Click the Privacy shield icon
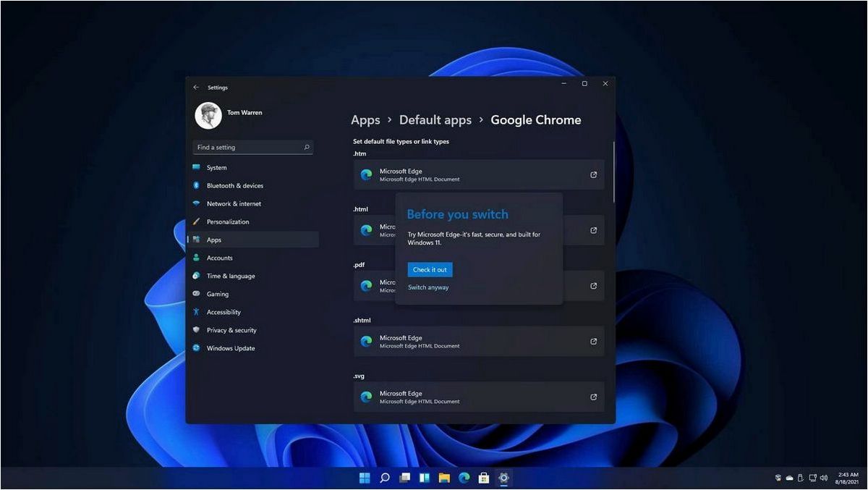Image resolution: width=868 pixels, height=490 pixels. pos(196,330)
